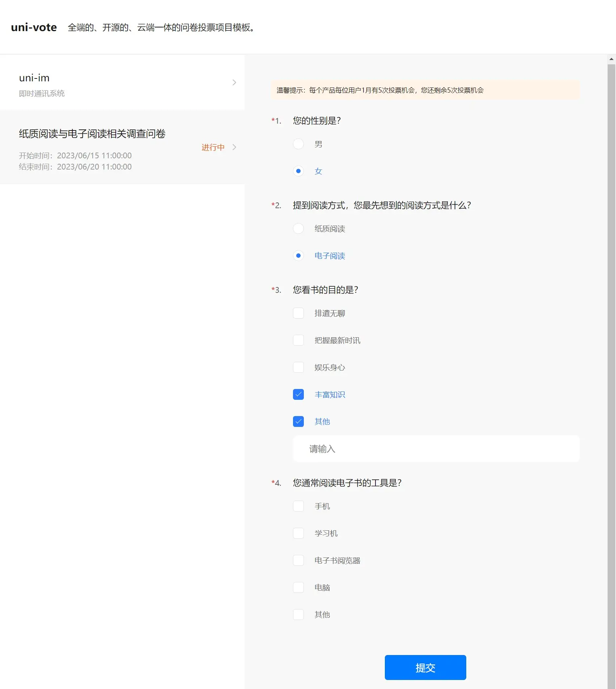
Task: Tick the 电子书阅览器 checkbox
Action: click(298, 560)
